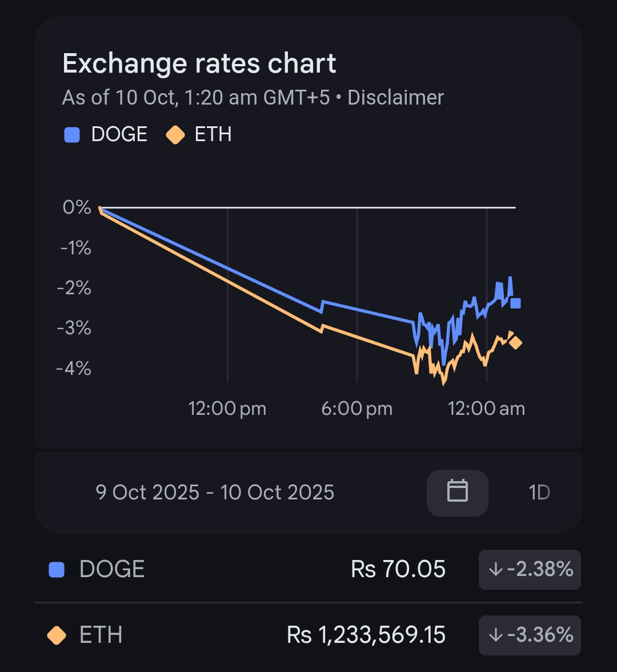Click the orange ETH legend diamond

coord(175,135)
